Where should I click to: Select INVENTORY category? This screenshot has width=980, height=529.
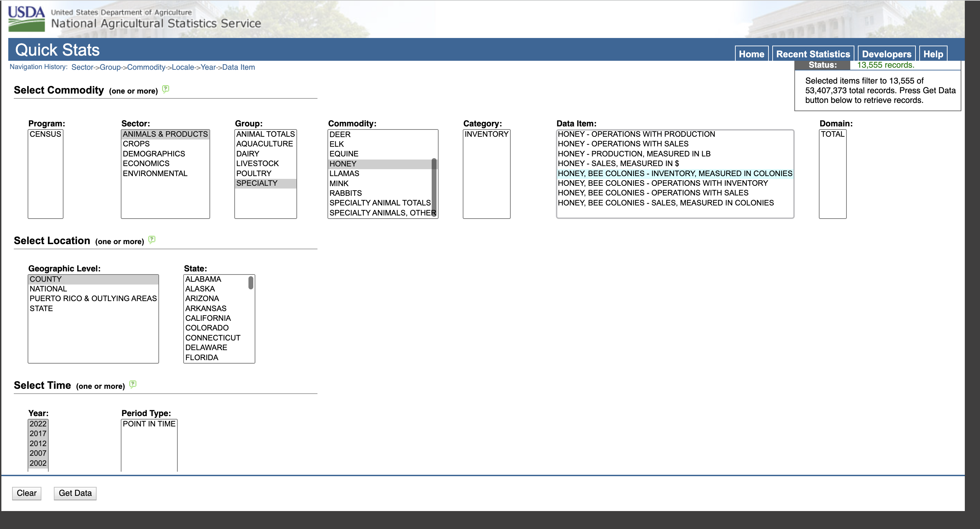487,134
